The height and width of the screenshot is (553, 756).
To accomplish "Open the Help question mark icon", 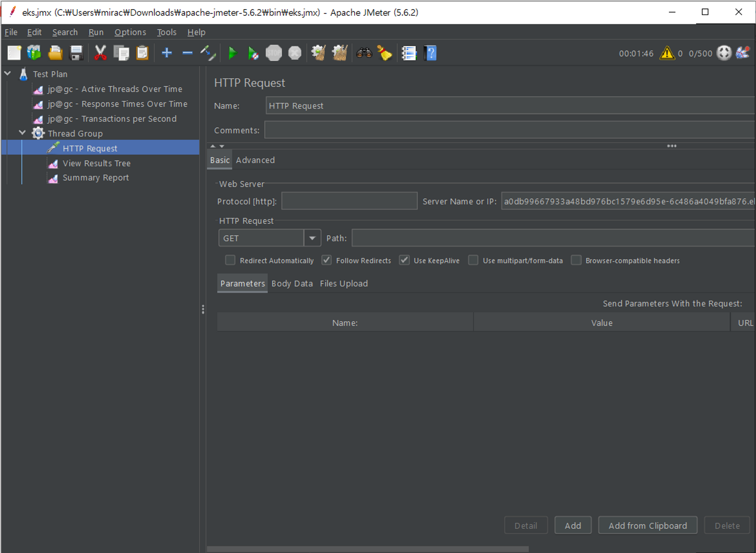I will [430, 53].
